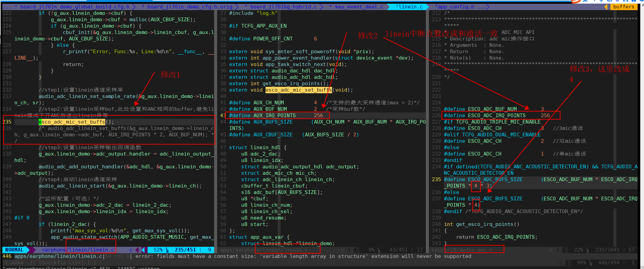Click the "u8 need_resume;" struct member
Screen dimensions: 644x269
(264, 218)
